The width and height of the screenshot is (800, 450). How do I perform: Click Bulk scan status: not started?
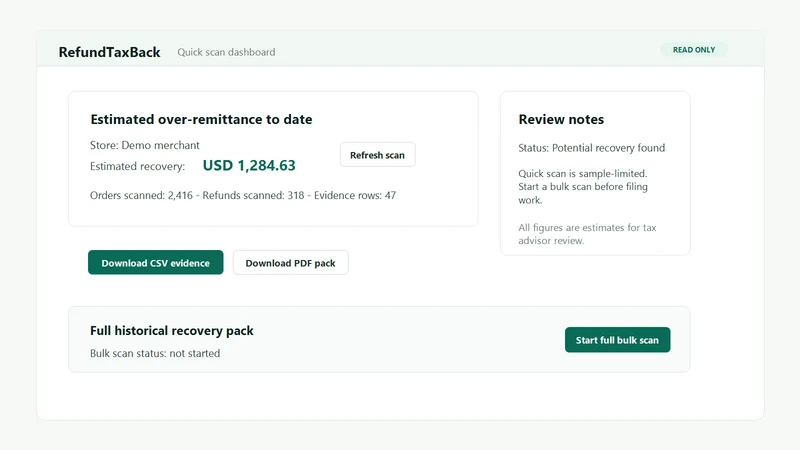pyautogui.click(x=155, y=353)
